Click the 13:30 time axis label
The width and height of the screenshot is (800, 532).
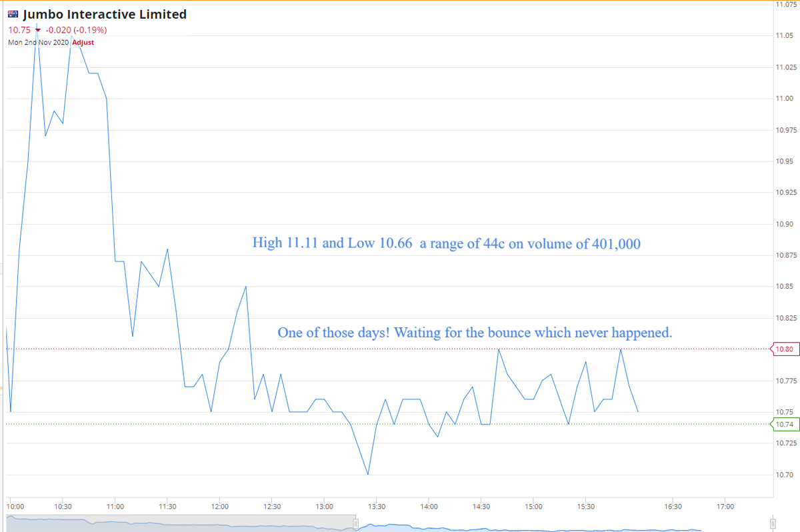coord(376,506)
